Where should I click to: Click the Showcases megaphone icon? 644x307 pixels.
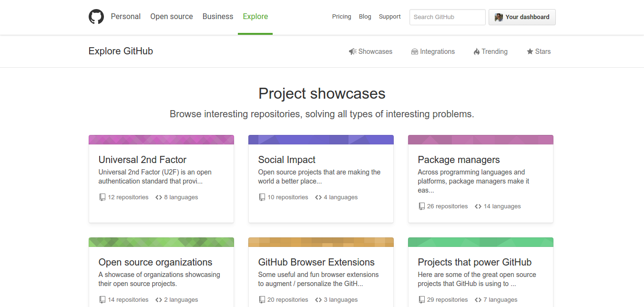(x=352, y=51)
